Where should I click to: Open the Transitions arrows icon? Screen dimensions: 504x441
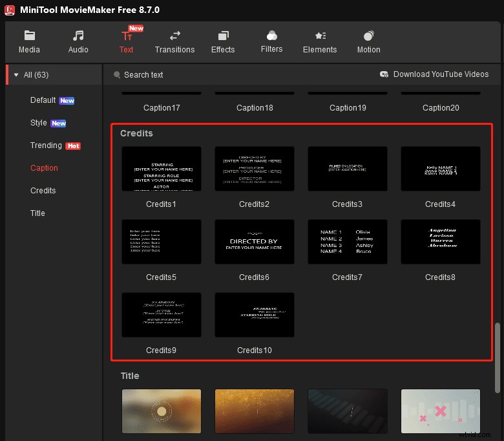175,36
